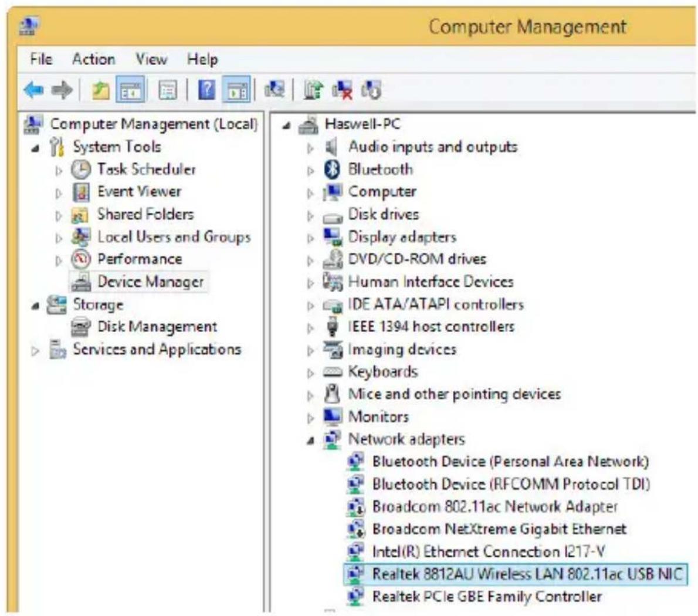This screenshot has height=616, width=698.
Task: Click the Bluetooth category icon
Action: (331, 170)
